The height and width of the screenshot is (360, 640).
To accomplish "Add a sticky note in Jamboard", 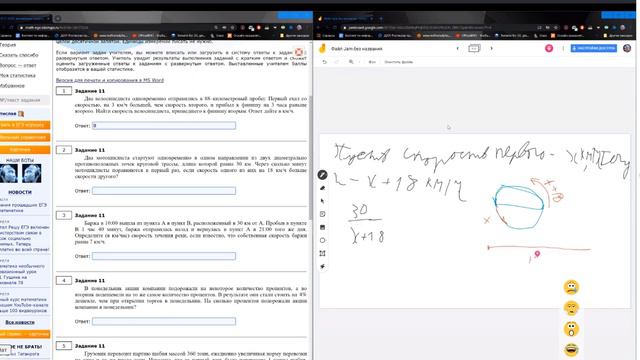I will pos(322,214).
